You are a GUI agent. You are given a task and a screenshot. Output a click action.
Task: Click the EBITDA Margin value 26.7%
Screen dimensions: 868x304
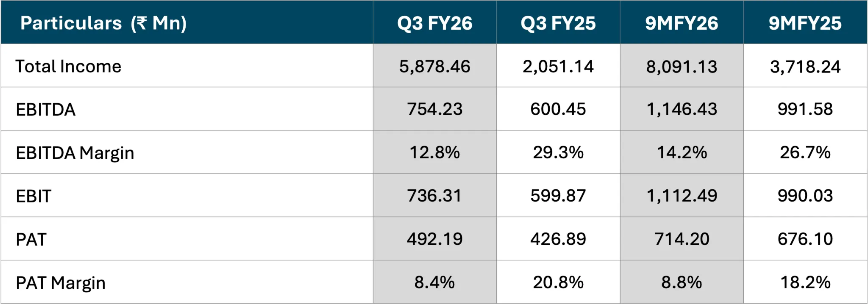point(805,153)
